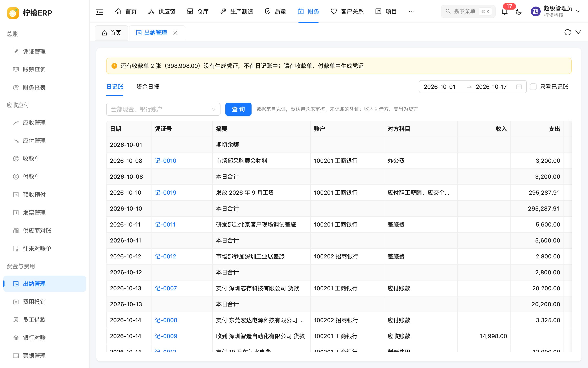Open 发票管理 in the sidebar
Image resolution: width=588 pixels, height=368 pixels.
(x=45, y=213)
